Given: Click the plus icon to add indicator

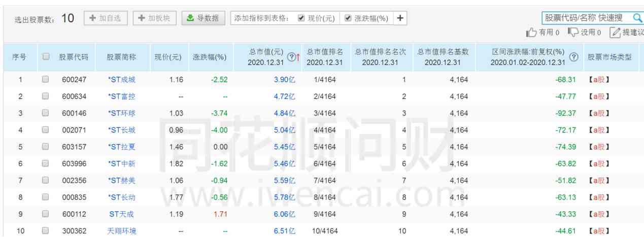Looking at the screenshot, I should (x=400, y=18).
